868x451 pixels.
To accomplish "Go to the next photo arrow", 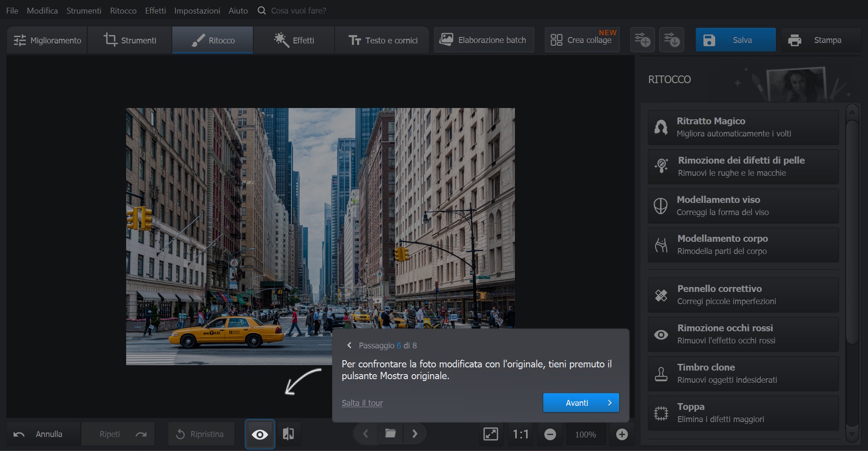I will [x=415, y=434].
